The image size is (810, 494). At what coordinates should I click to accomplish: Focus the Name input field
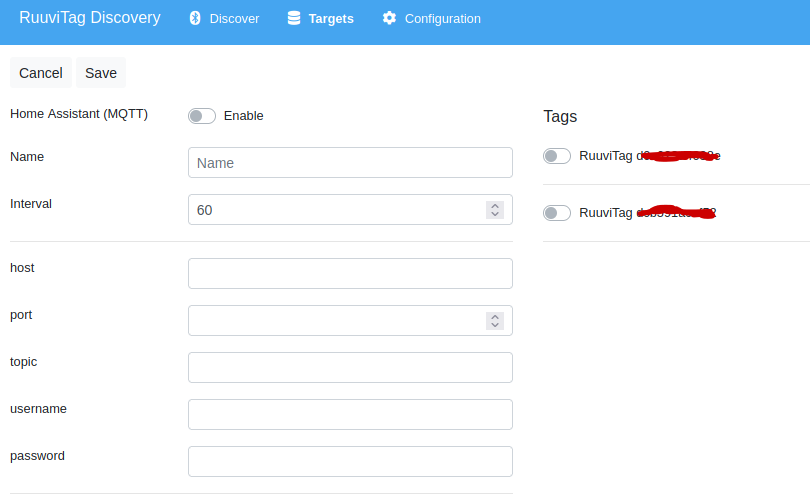pos(350,163)
